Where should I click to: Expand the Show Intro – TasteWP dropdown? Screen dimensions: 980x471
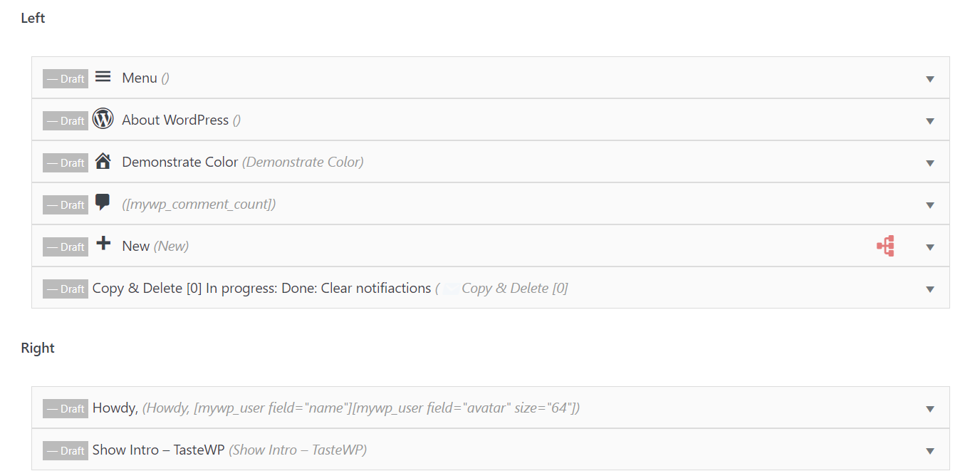point(929,450)
